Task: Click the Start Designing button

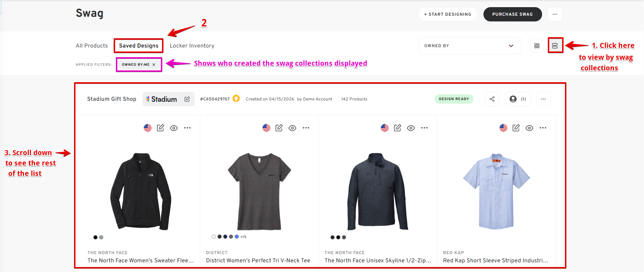Action: pyautogui.click(x=448, y=14)
